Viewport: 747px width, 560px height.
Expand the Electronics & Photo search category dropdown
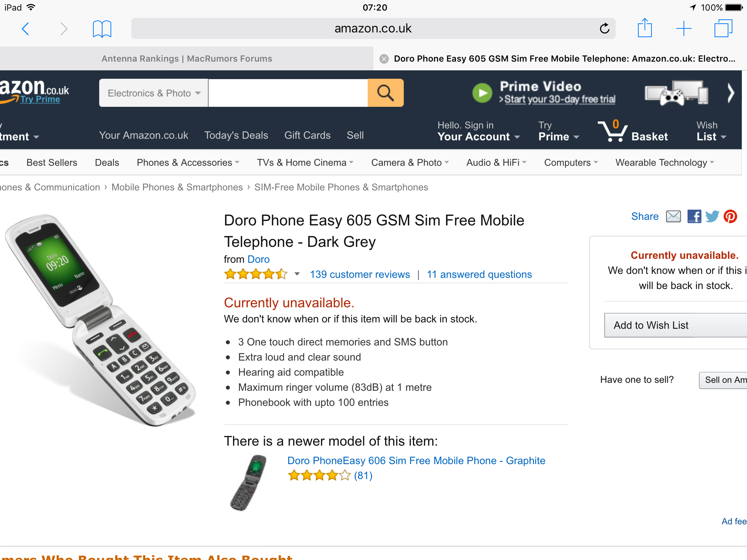tap(154, 93)
